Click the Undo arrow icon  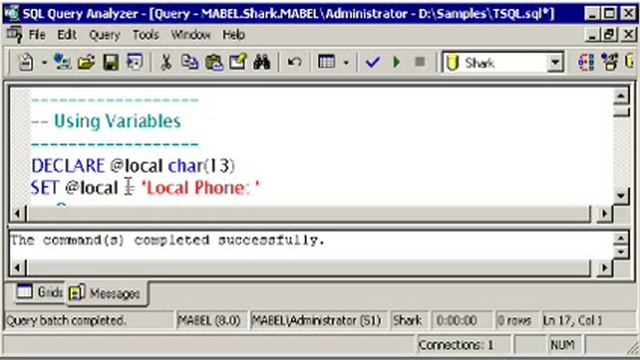pos(294,62)
